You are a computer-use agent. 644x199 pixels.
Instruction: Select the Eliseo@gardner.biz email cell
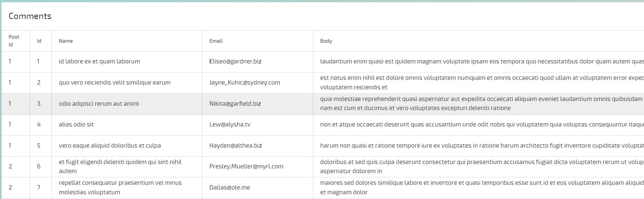pos(235,62)
